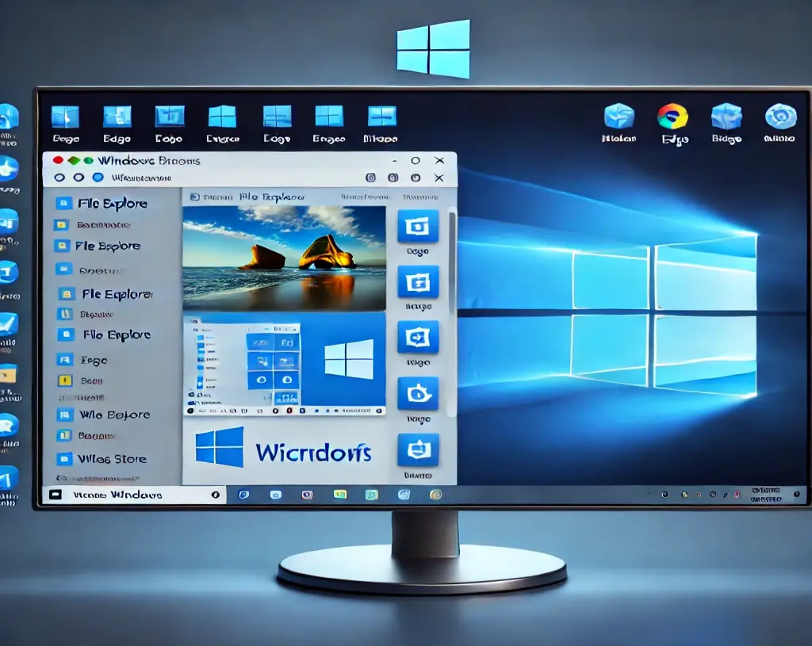
Task: Click the red circle in window title bar
Action: pos(58,160)
